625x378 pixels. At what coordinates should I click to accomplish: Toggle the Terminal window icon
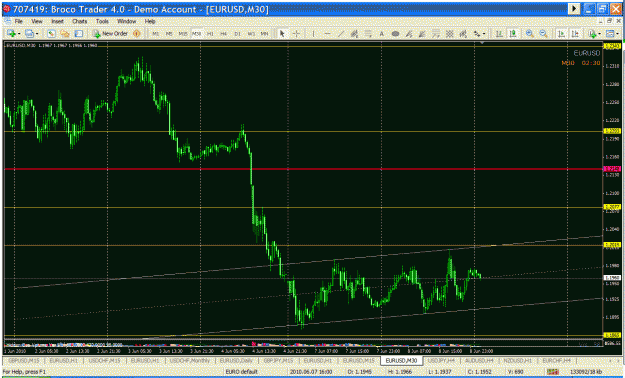coord(79,34)
